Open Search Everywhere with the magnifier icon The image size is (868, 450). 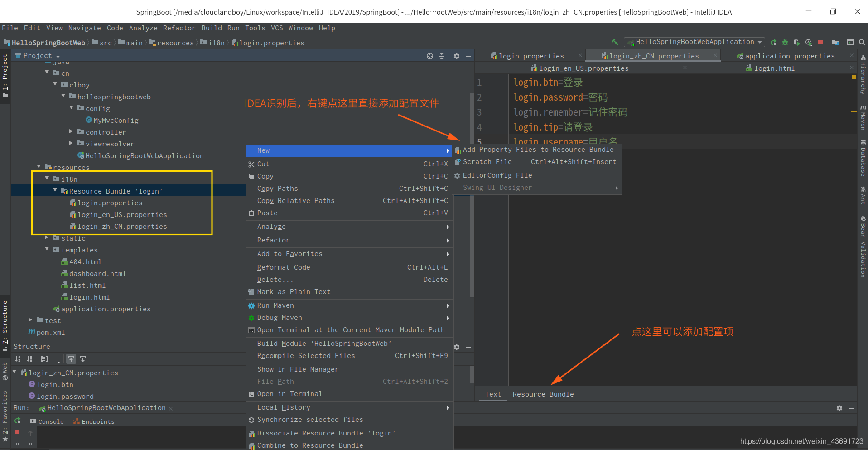(x=862, y=42)
